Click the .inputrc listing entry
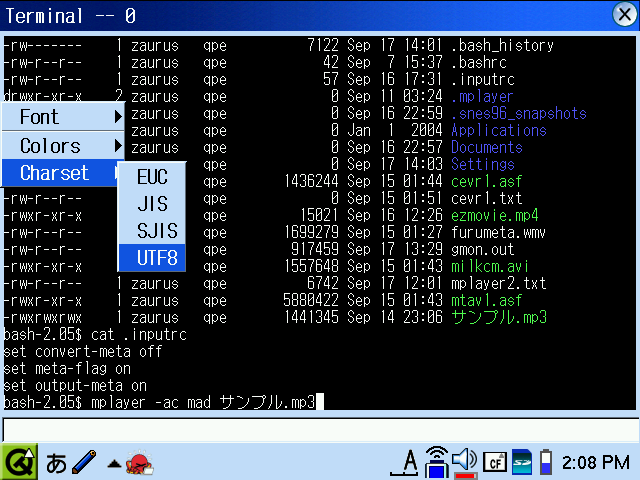The height and width of the screenshot is (480, 640). [x=483, y=80]
